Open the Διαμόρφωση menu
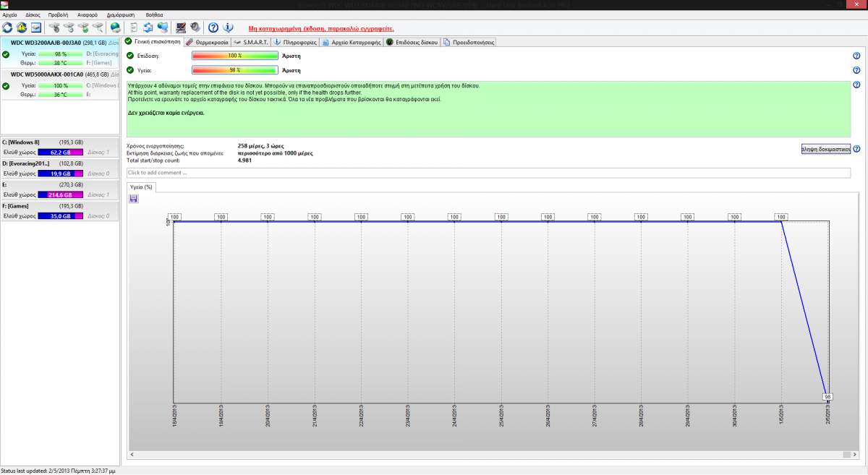The image size is (868, 475). pyautogui.click(x=122, y=14)
